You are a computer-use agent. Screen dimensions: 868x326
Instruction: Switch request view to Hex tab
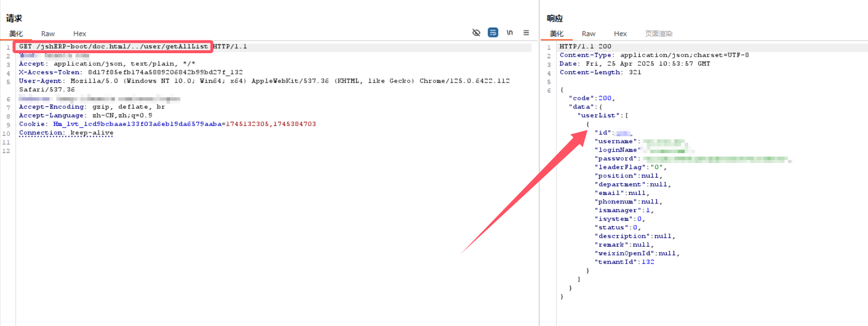tap(80, 33)
